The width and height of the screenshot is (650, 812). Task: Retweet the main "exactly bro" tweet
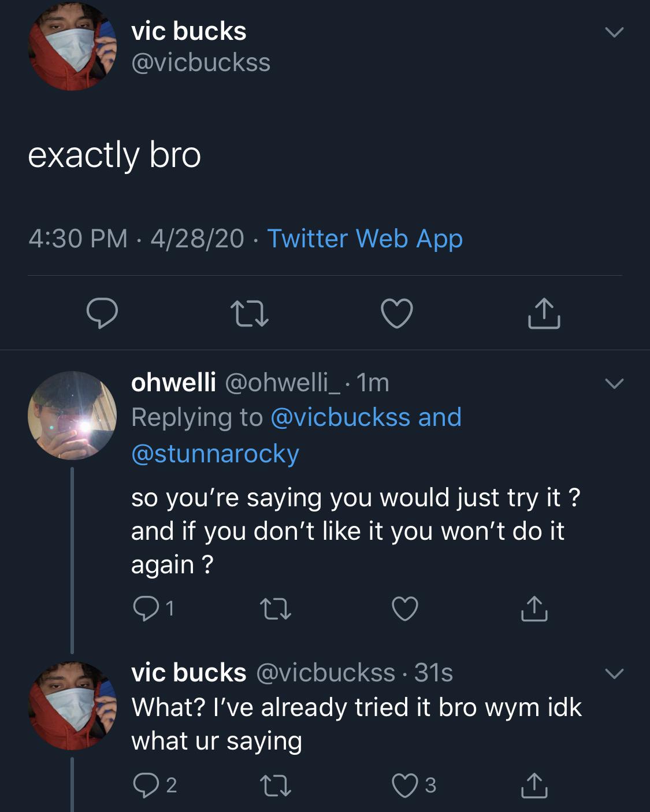[249, 313]
